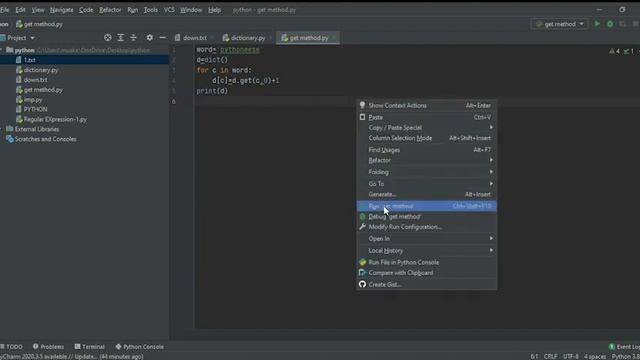Close the get method.py tab
This screenshot has width=640, height=360.
tap(334, 38)
